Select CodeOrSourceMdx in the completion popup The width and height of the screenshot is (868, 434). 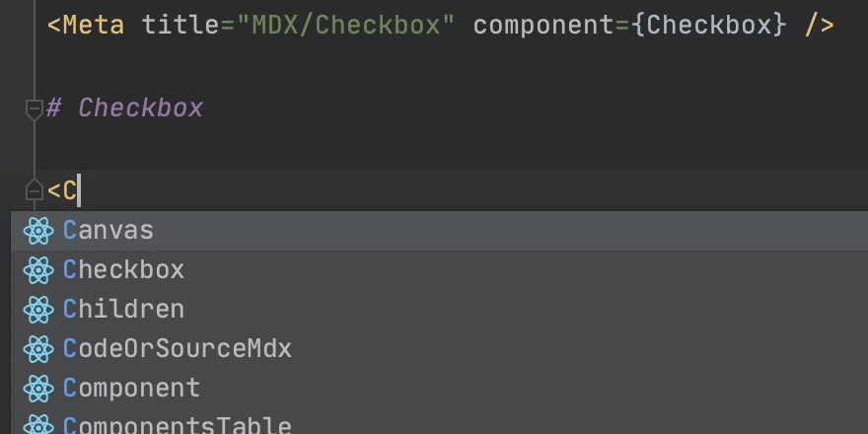178,349
